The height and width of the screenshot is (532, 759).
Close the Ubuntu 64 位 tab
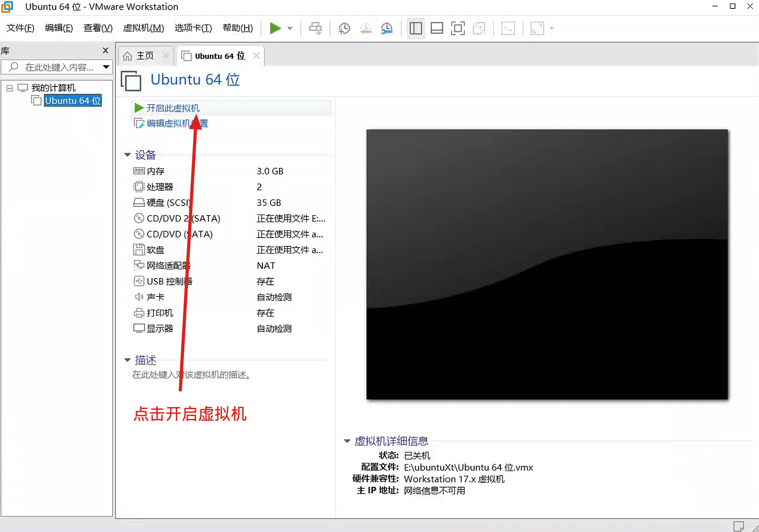[256, 56]
